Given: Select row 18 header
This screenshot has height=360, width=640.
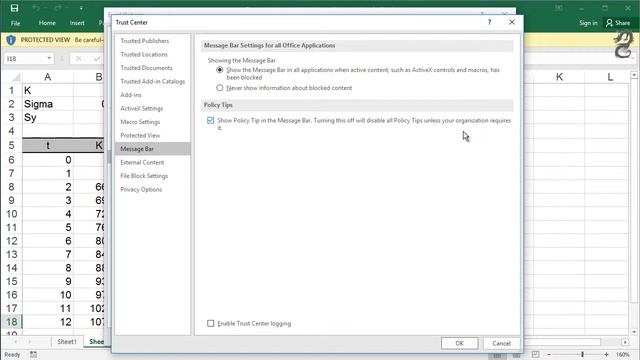Looking at the screenshot, I should click(12, 322).
